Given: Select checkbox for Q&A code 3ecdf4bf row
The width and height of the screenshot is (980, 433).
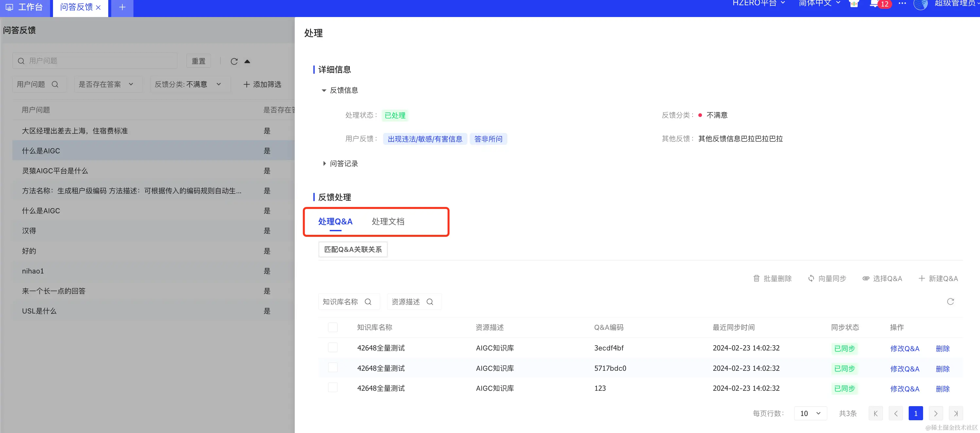Looking at the screenshot, I should pyautogui.click(x=333, y=347).
